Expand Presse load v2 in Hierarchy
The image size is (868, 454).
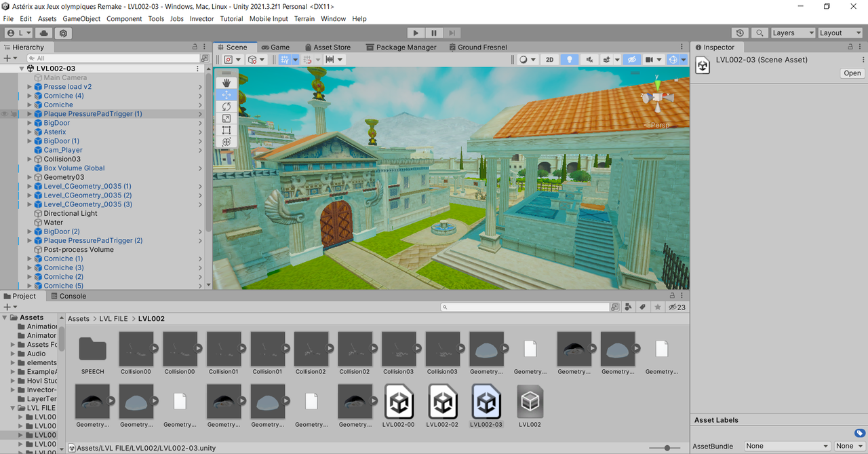click(29, 87)
